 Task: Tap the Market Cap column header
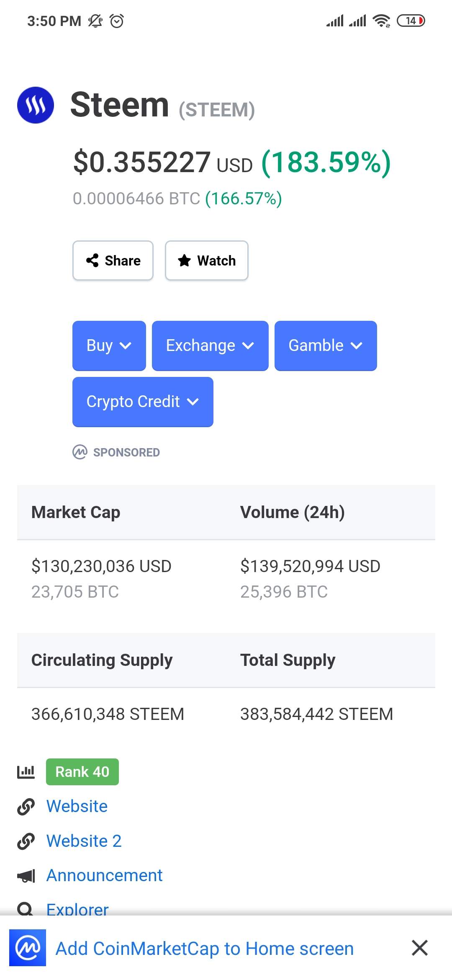(76, 512)
